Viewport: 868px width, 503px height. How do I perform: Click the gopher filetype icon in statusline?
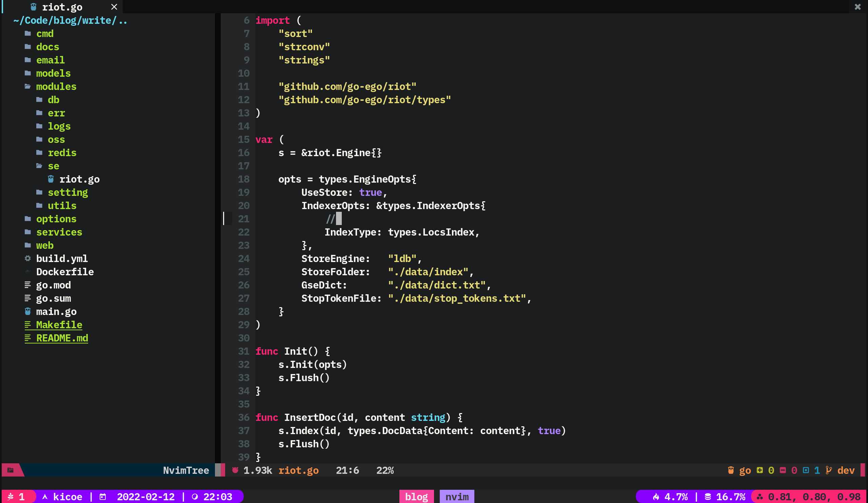pyautogui.click(x=731, y=470)
